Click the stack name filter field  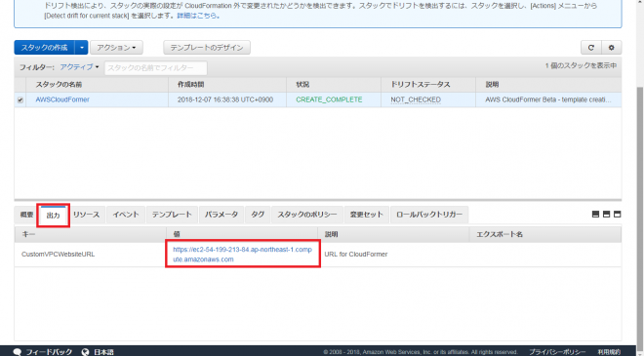click(156, 67)
